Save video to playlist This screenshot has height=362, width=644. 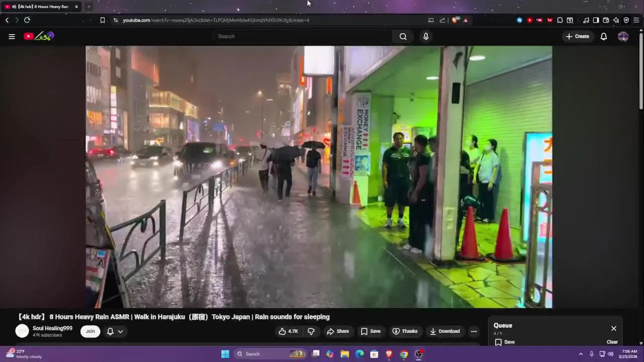[x=370, y=331]
